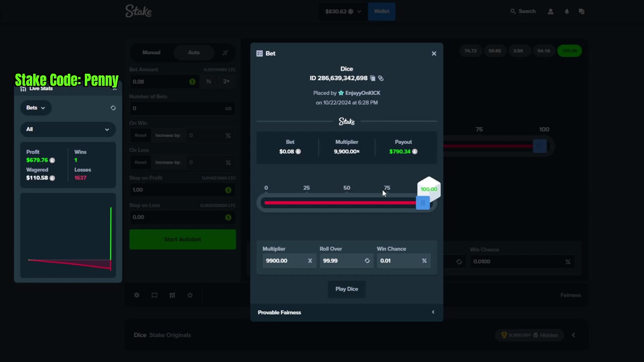Open the All filter dropdown in Live Stats

[68, 129]
